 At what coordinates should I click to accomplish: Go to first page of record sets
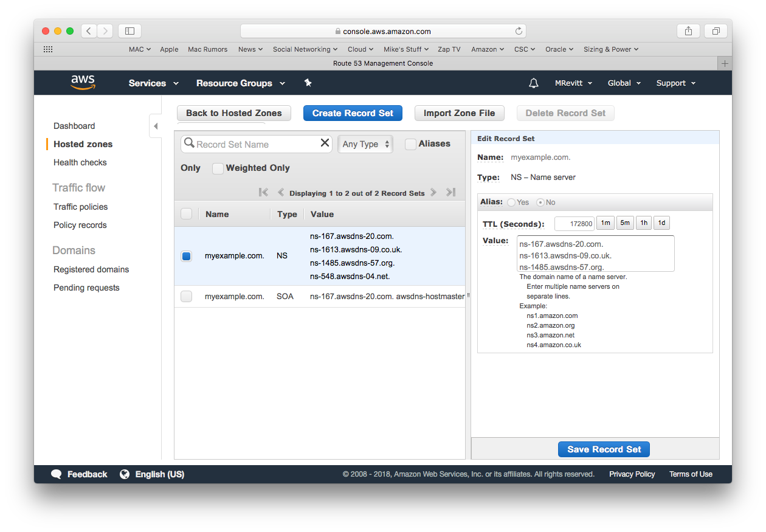[263, 192]
